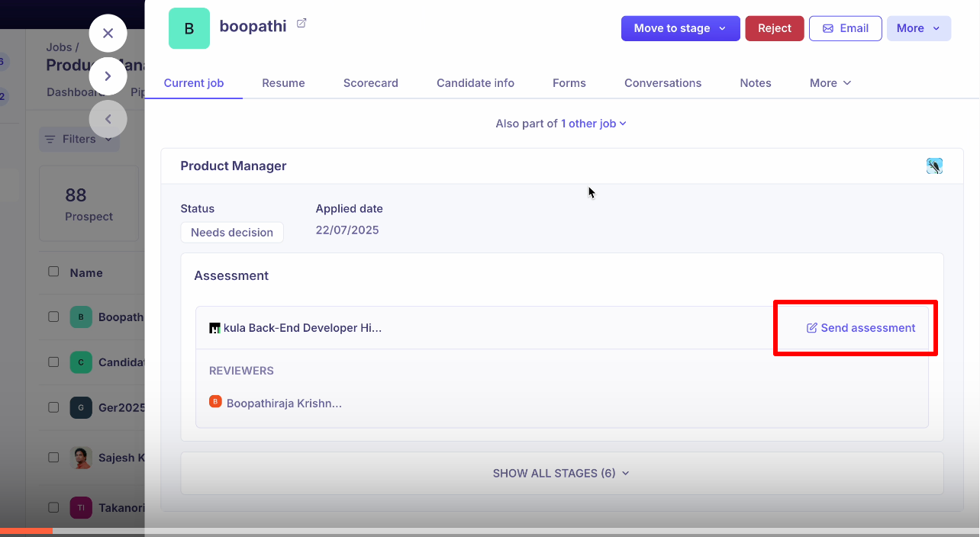Image resolution: width=980 pixels, height=537 pixels.
Task: Open the More actions dropdown button
Action: 919,28
